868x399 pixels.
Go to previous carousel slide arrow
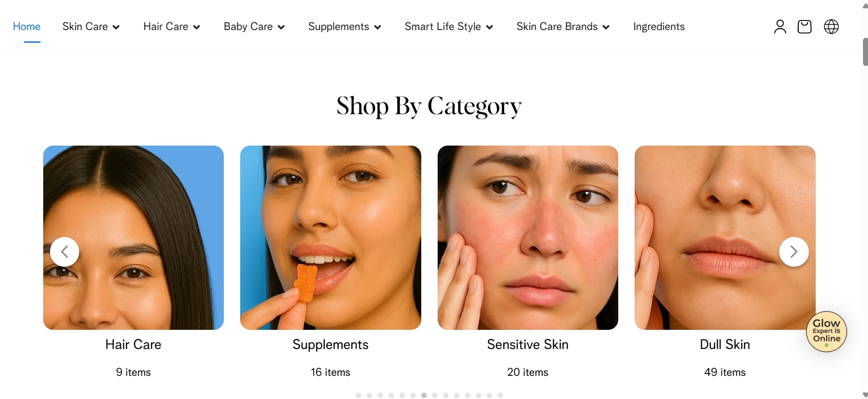65,252
